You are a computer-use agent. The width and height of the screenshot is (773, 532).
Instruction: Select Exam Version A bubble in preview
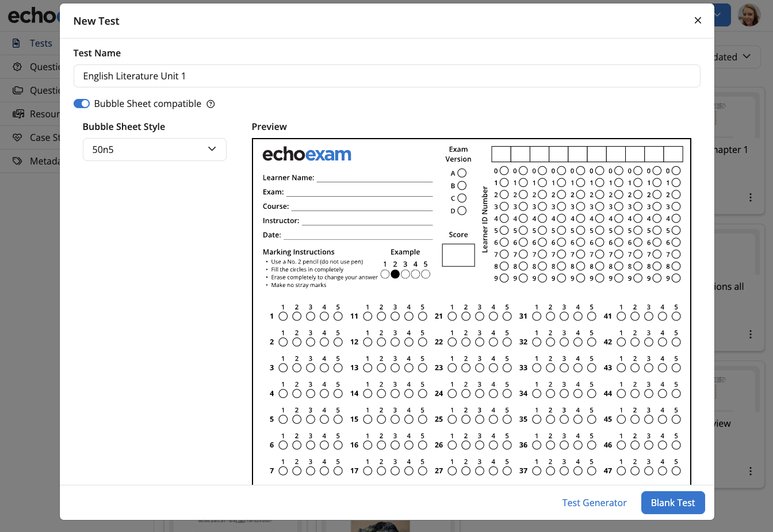click(x=462, y=173)
